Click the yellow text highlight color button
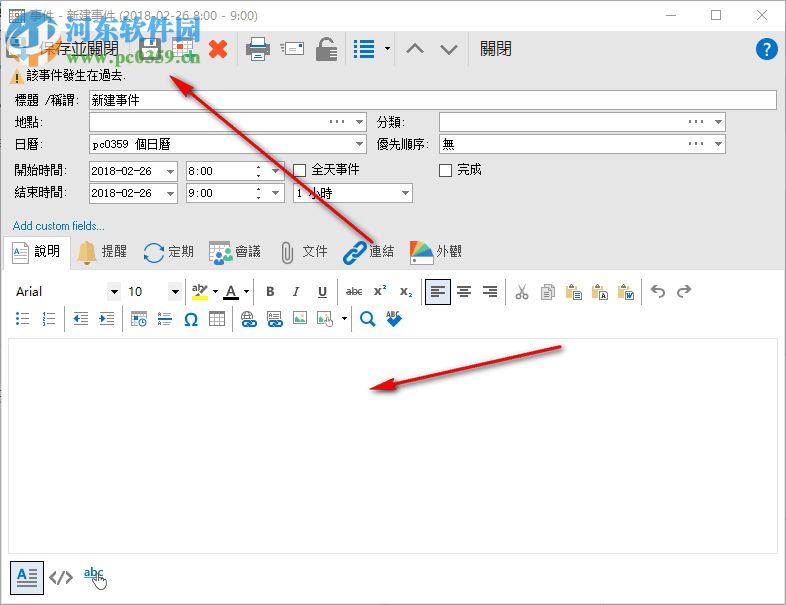The height and width of the screenshot is (605, 786). coord(200,291)
